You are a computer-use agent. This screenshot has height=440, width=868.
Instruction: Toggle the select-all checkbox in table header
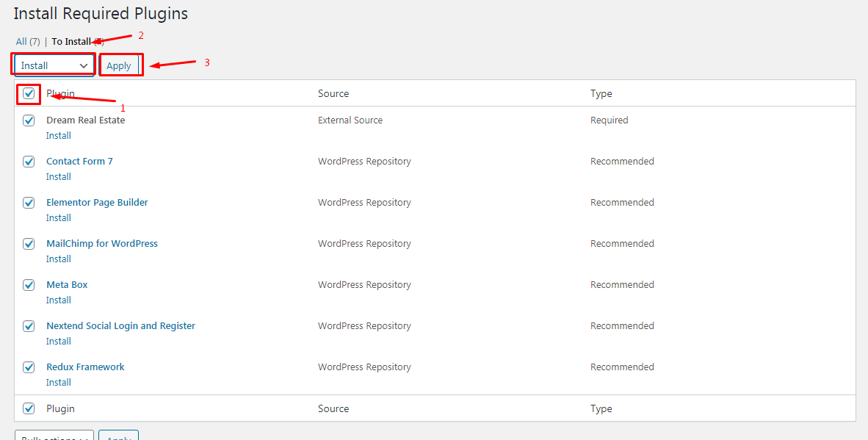click(29, 93)
